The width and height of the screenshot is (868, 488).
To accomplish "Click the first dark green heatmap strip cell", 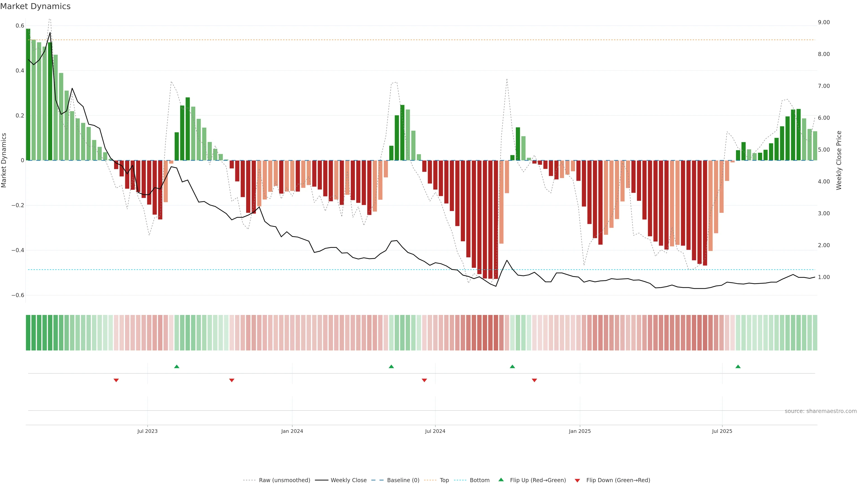I will (x=28, y=332).
